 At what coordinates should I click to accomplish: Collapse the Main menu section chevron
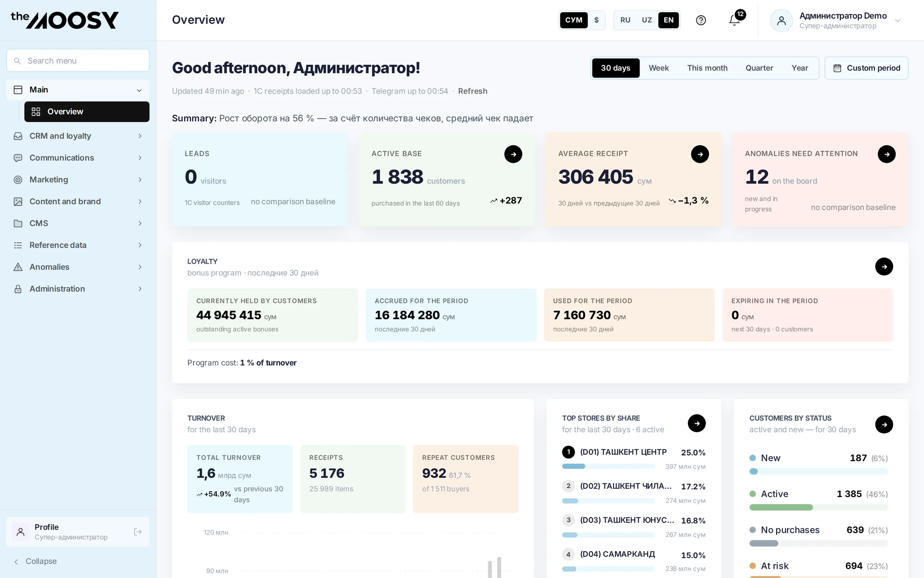click(139, 90)
